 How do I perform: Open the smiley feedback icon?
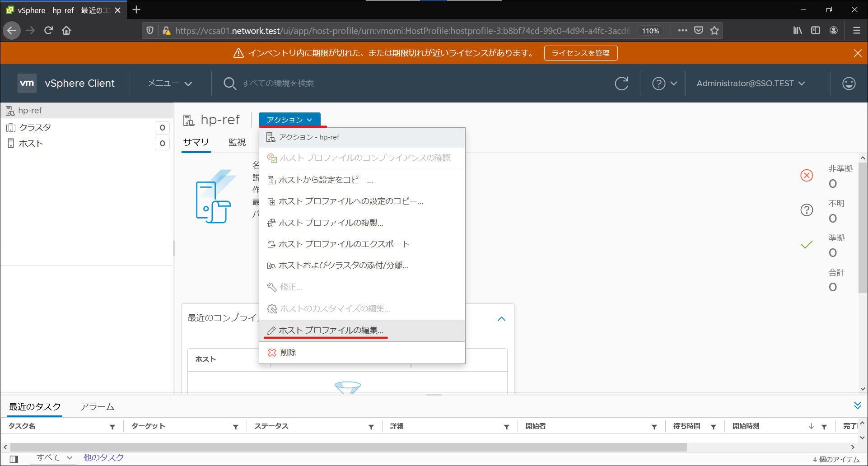[x=849, y=84]
